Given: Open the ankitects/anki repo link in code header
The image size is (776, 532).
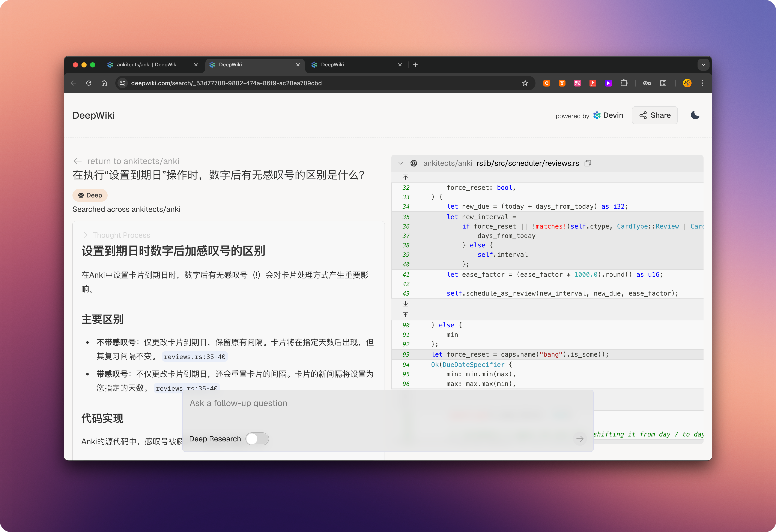Looking at the screenshot, I should click(447, 163).
